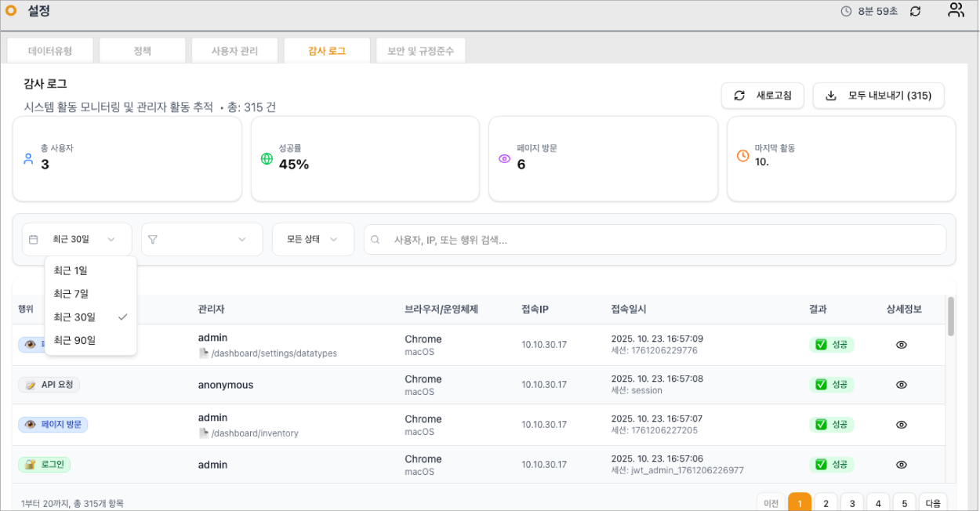Click the file icon beside /dashboard/settings/datatypes
Viewport: 980px width, 511px height.
click(204, 353)
